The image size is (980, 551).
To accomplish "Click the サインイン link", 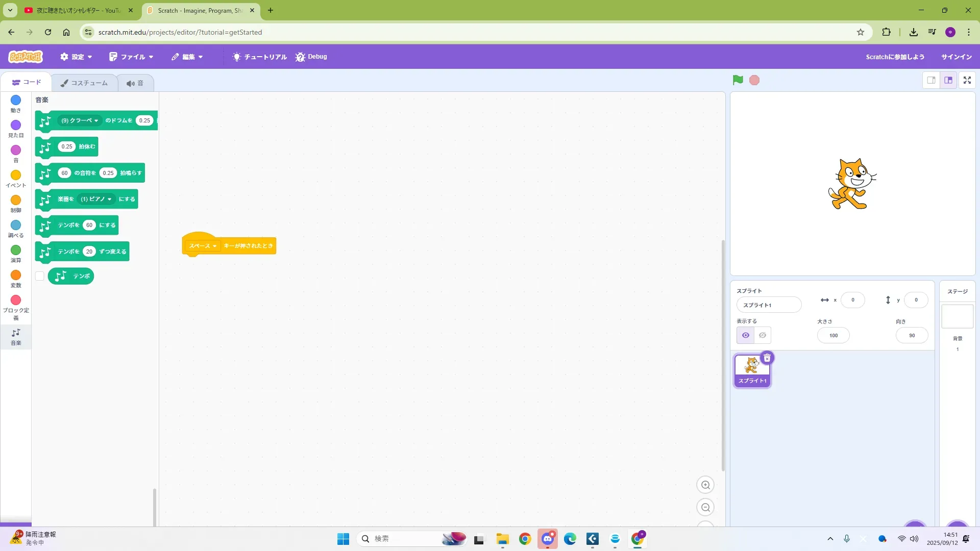I will tap(956, 57).
